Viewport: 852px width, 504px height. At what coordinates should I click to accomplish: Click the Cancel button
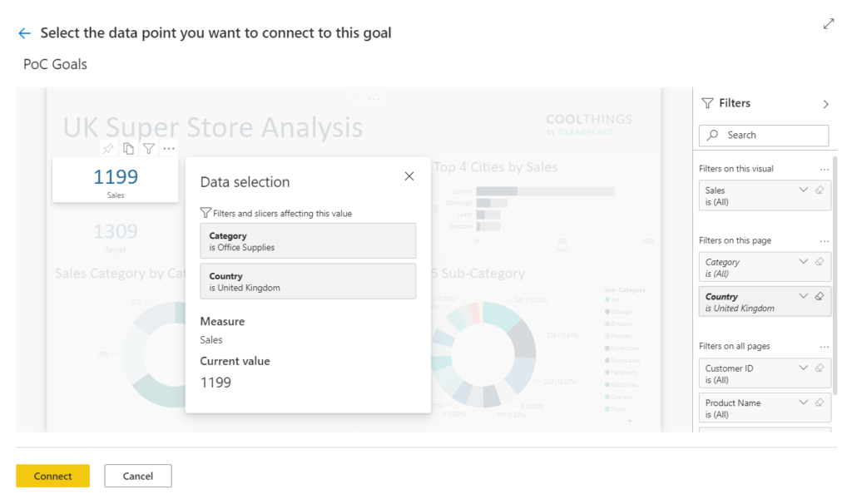(x=138, y=476)
